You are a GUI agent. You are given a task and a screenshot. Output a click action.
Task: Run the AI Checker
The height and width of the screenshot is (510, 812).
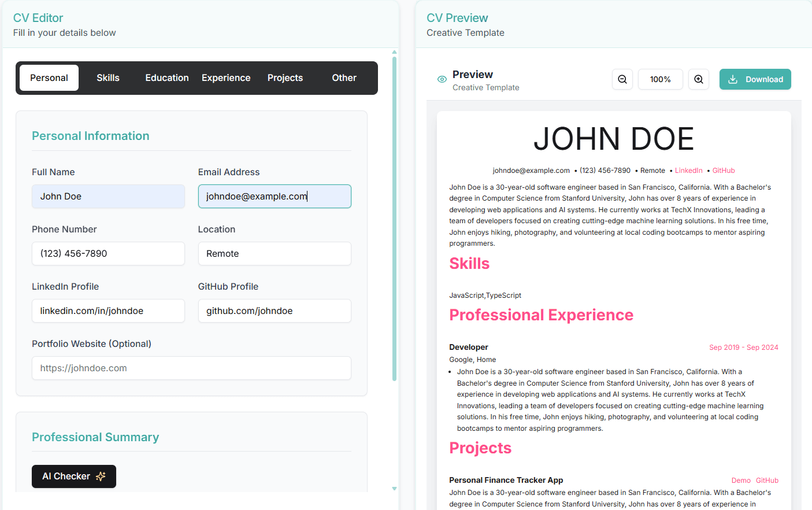74,476
